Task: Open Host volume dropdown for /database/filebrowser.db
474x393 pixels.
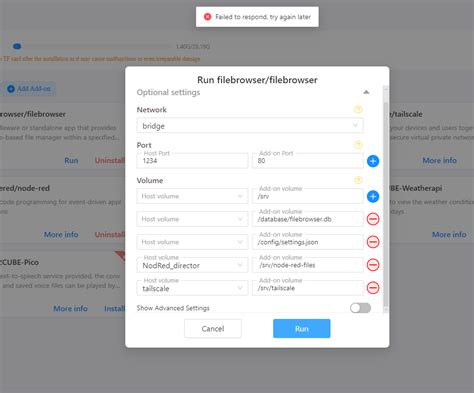Action: pyautogui.click(x=192, y=219)
